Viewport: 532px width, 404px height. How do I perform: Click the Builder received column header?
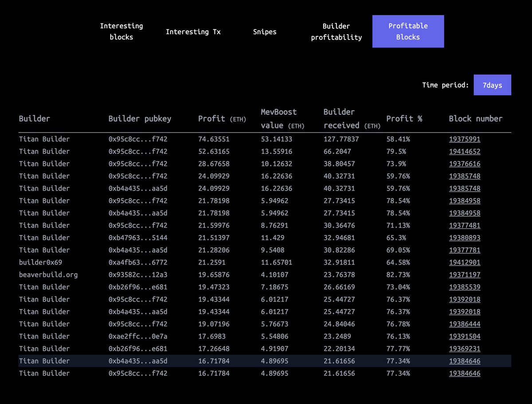[352, 118]
